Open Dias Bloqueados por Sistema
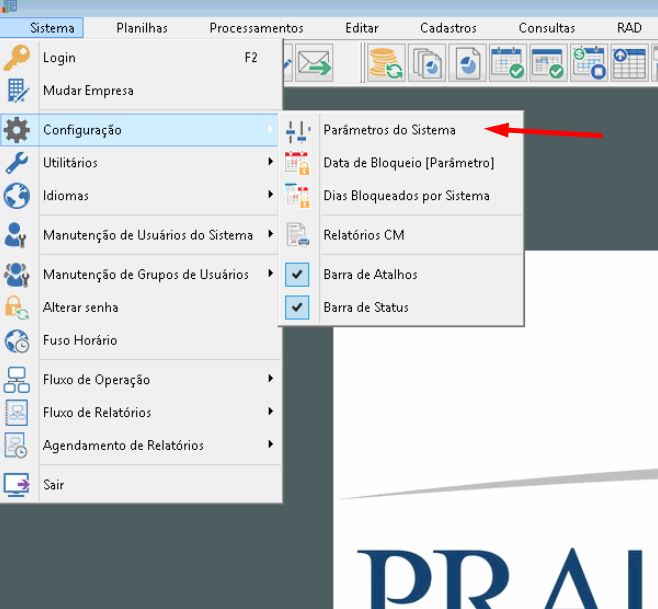The width and height of the screenshot is (658, 609). [401, 196]
